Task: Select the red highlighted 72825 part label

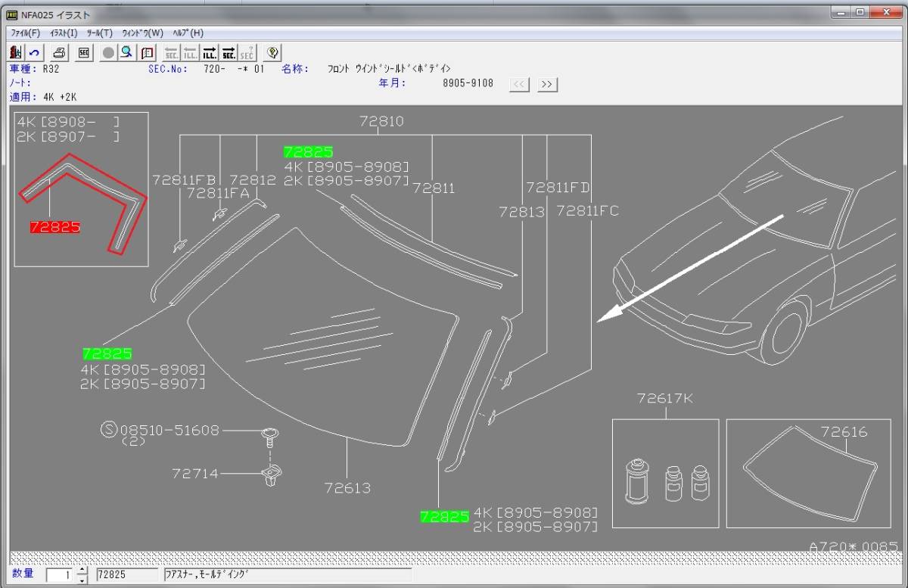Action: (x=54, y=227)
